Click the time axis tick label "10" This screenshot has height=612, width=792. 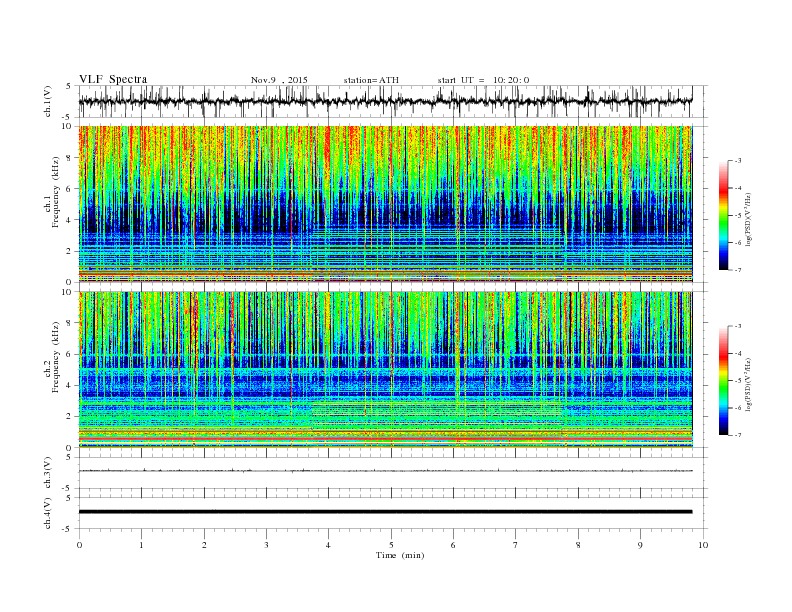pos(703,545)
